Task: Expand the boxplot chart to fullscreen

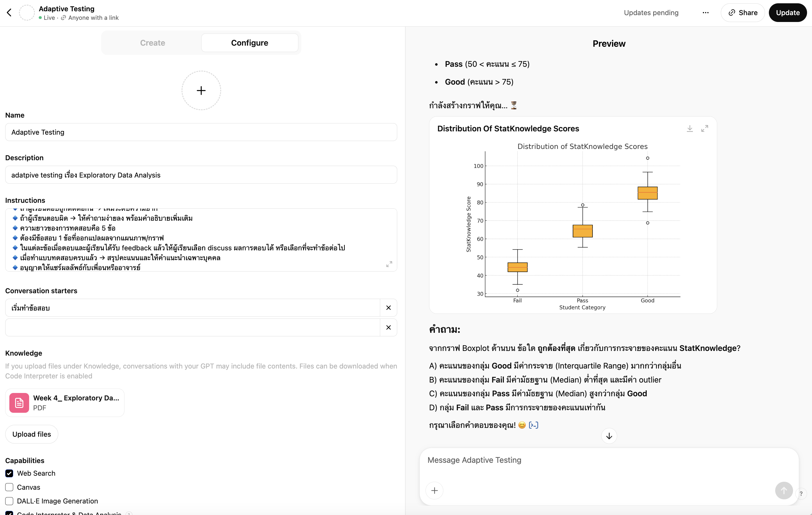Action: click(x=704, y=129)
